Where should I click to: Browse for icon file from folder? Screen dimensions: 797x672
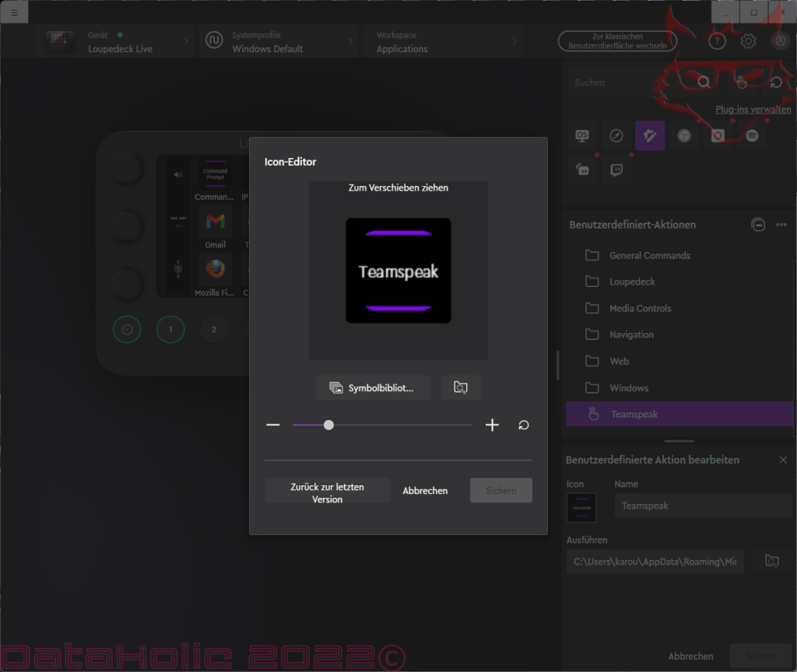[x=461, y=387]
